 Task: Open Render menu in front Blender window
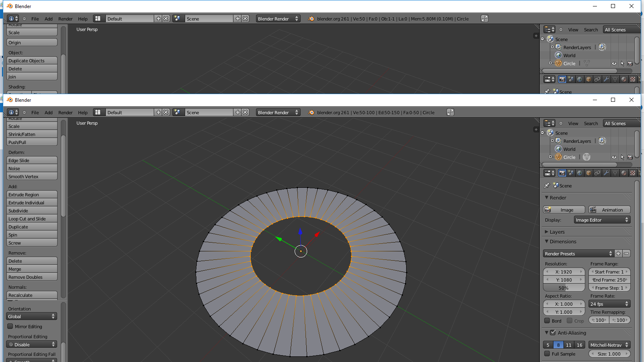tap(66, 113)
